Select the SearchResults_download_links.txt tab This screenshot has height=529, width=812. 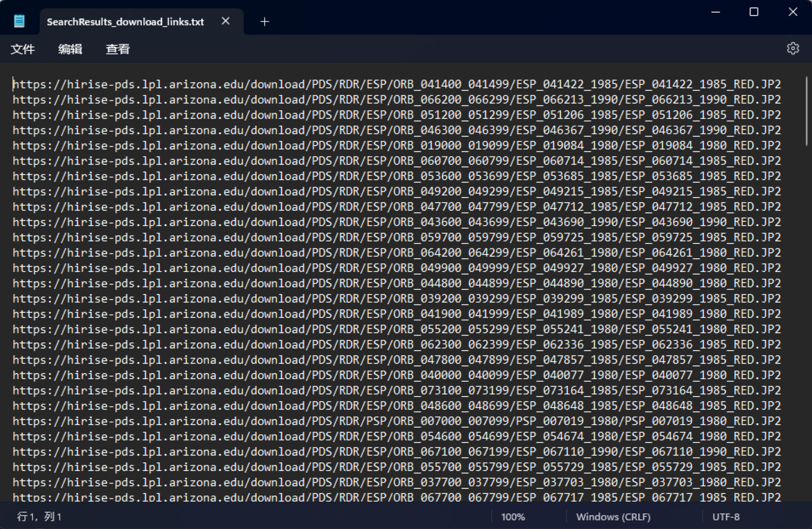click(142, 21)
